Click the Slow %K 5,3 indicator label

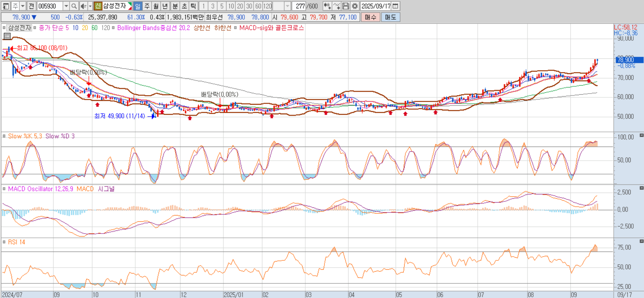25,136
